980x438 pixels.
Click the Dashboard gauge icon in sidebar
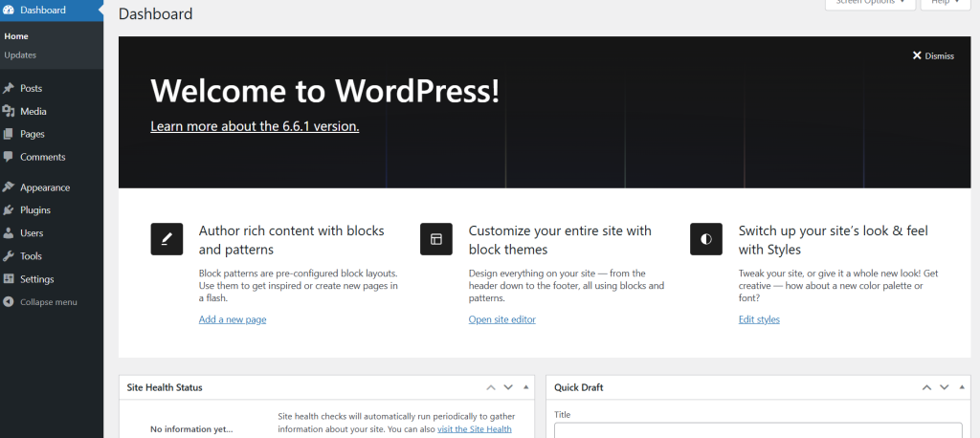8,10
